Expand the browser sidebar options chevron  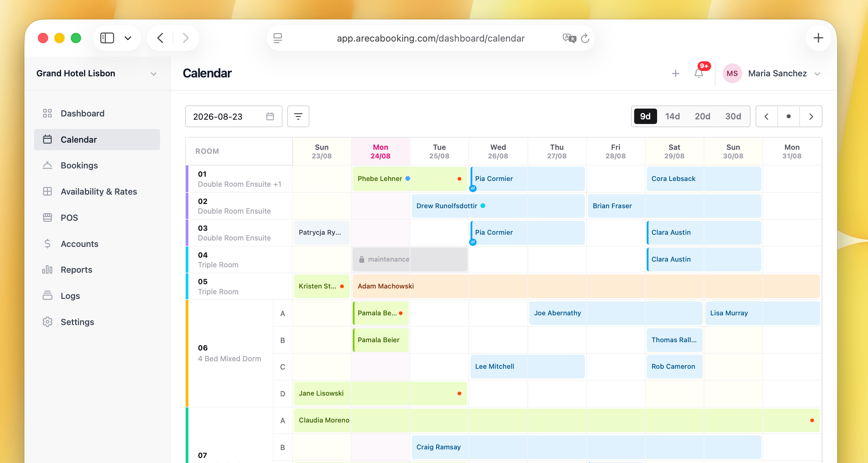click(x=128, y=38)
